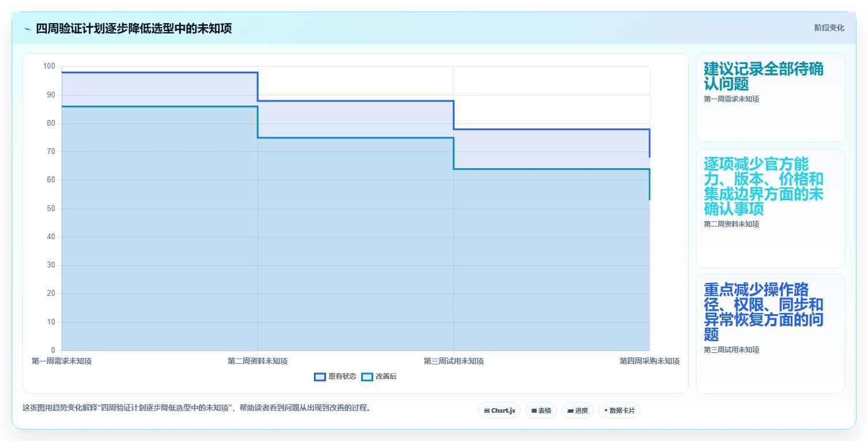Click the y-axis value 50
The height and width of the screenshot is (441, 868).
[51, 209]
